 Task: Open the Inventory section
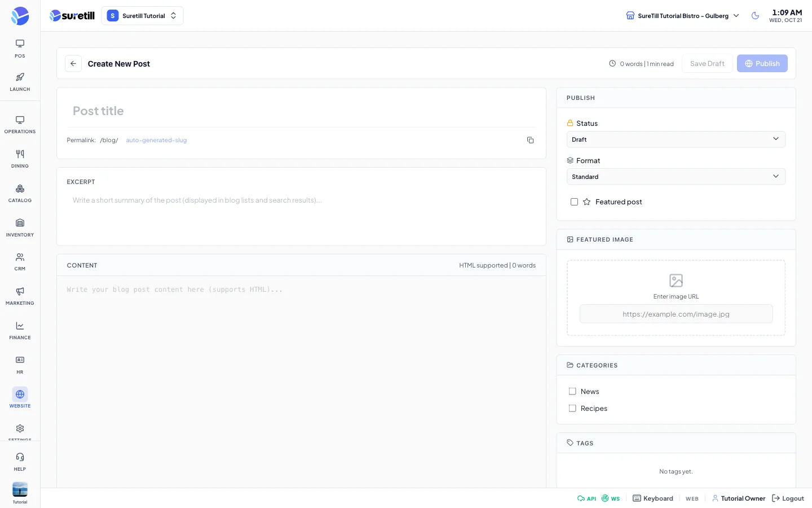[x=20, y=228]
